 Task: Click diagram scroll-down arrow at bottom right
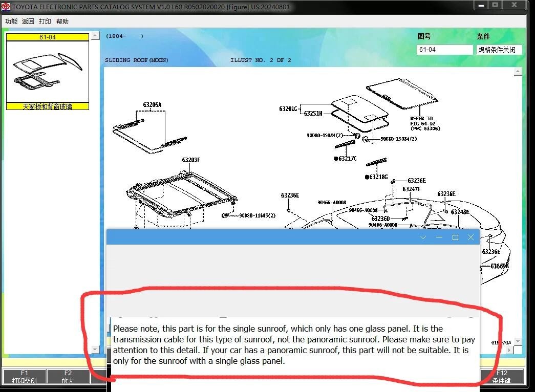click(x=518, y=341)
